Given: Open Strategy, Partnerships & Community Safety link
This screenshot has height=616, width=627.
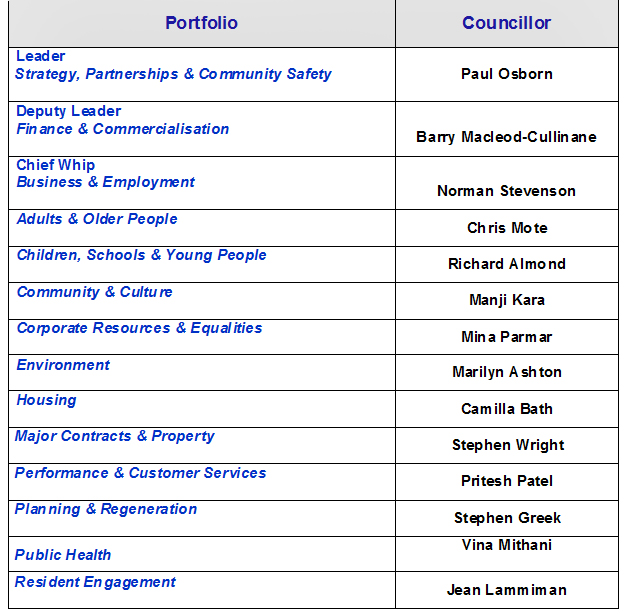Looking at the screenshot, I should tap(173, 74).
